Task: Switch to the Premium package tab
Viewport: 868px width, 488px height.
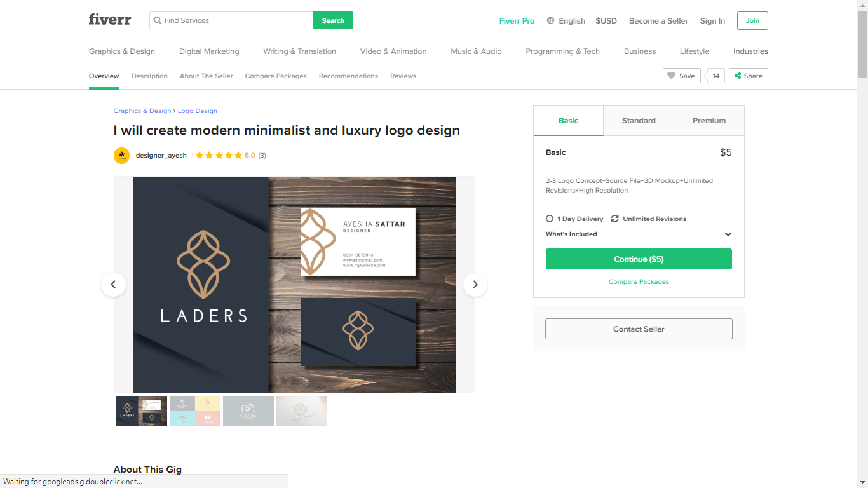Action: [709, 121]
